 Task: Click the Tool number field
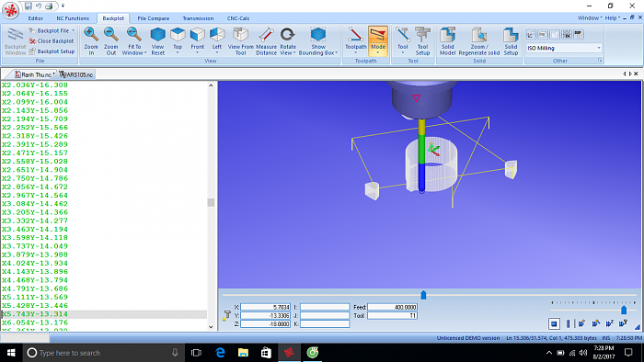392,316
